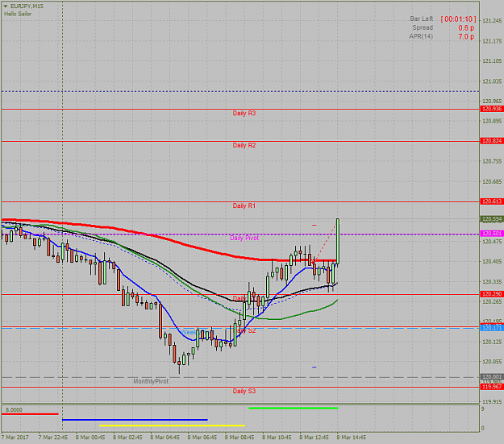Select the yellow bar in indicator subwindow
This screenshot has width=504, height=444.
click(173, 425)
